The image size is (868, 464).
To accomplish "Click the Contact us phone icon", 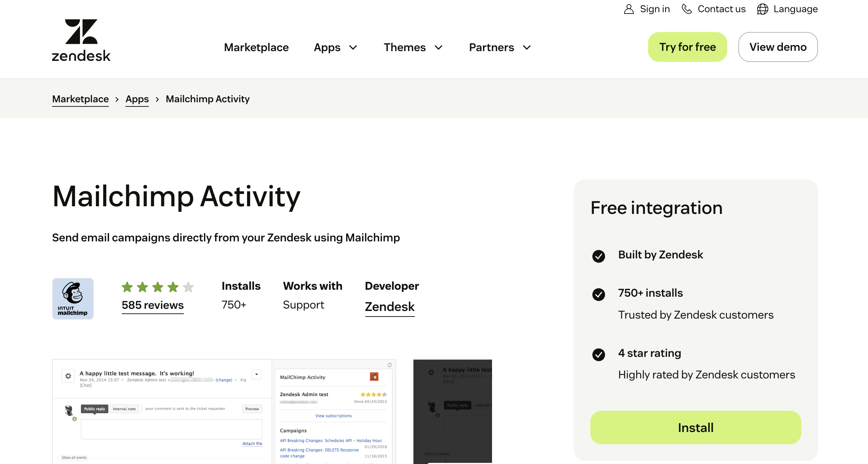I will [687, 9].
